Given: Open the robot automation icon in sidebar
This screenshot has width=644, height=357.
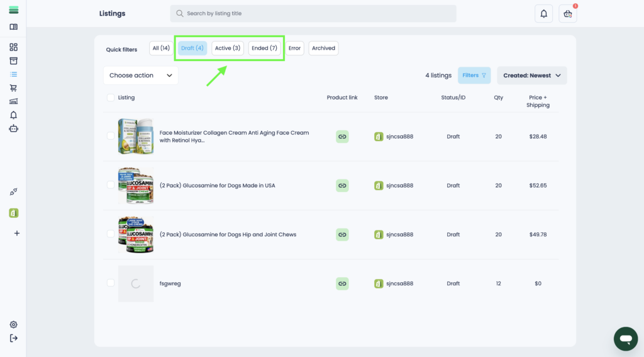Looking at the screenshot, I should [14, 128].
